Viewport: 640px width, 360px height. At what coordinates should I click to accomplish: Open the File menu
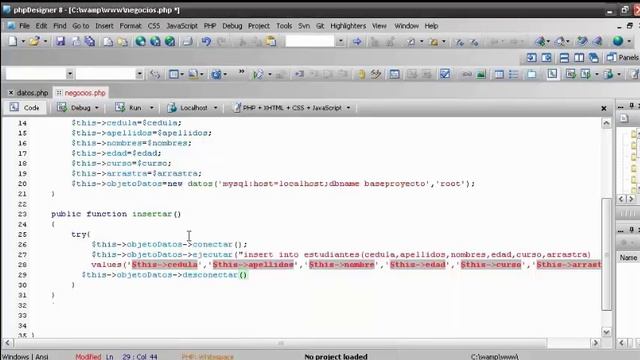24,26
